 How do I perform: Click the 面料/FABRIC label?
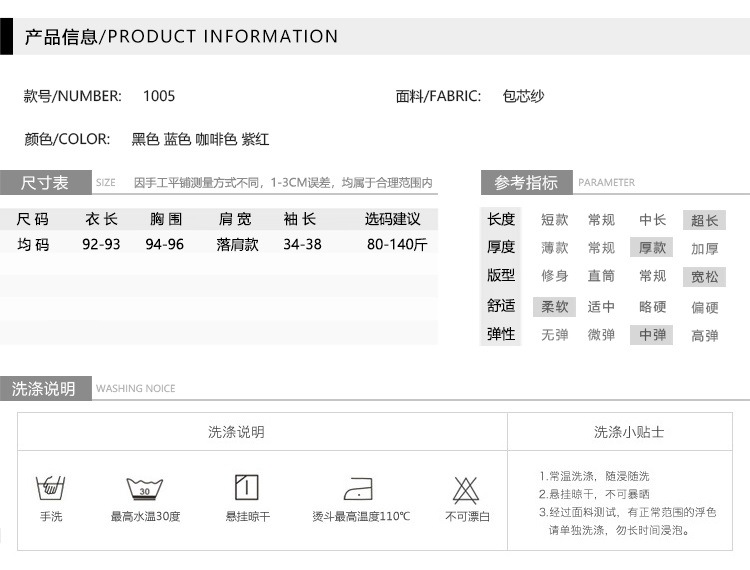[x=438, y=96]
